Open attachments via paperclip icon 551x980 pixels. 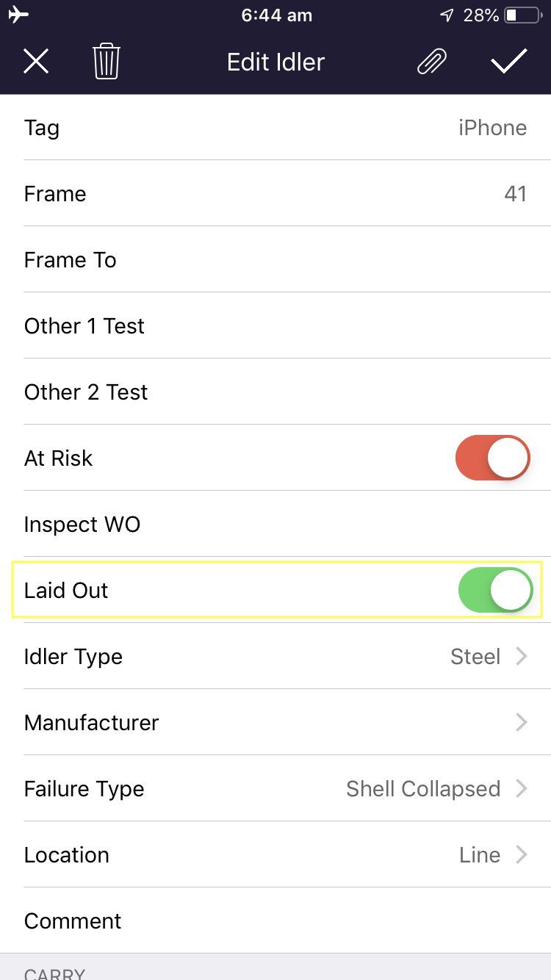[x=432, y=62]
